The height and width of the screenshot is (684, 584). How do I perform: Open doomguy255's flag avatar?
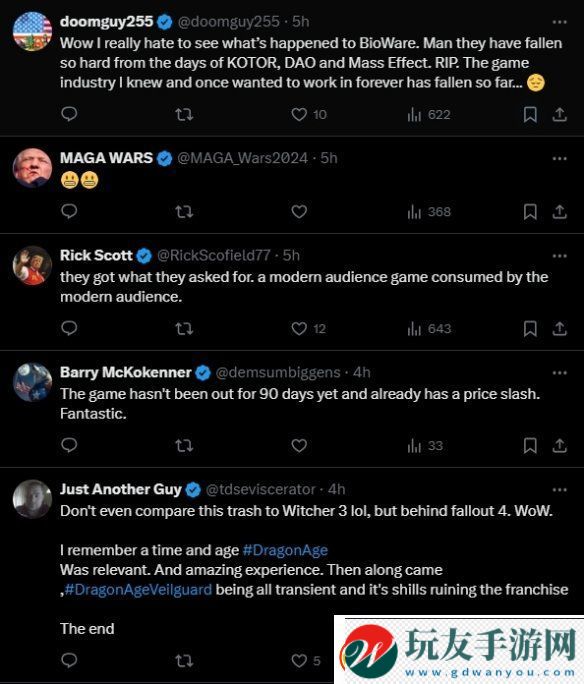click(32, 31)
